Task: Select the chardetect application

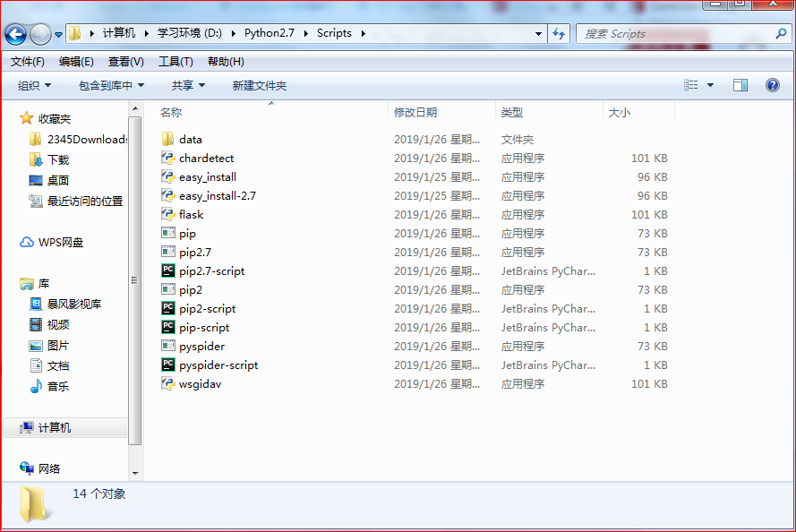Action: point(204,158)
